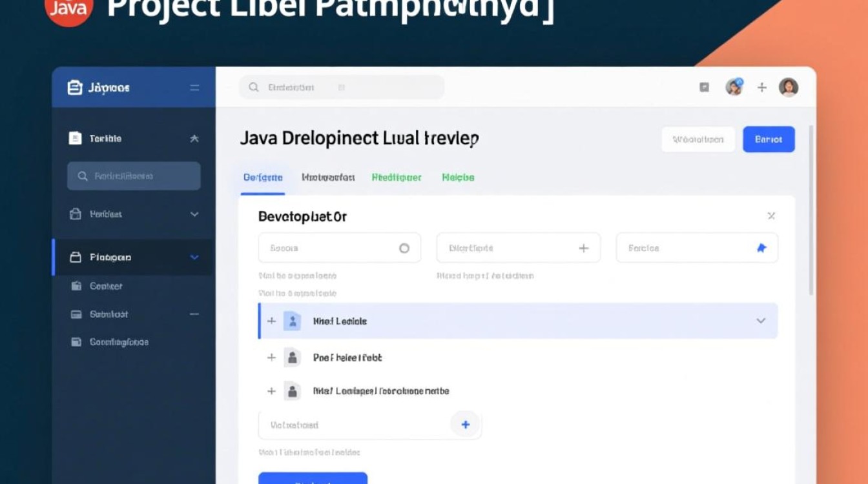Click the blue button at top right
This screenshot has height=484, width=868.
tap(769, 139)
